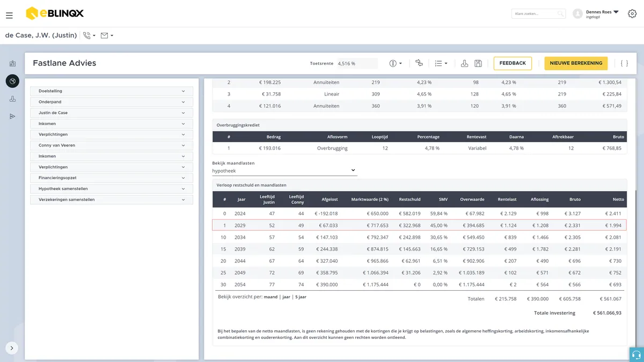644x362 pixels.
Task: Click the paper plane send icon in the sidebar
Action: coord(12,116)
